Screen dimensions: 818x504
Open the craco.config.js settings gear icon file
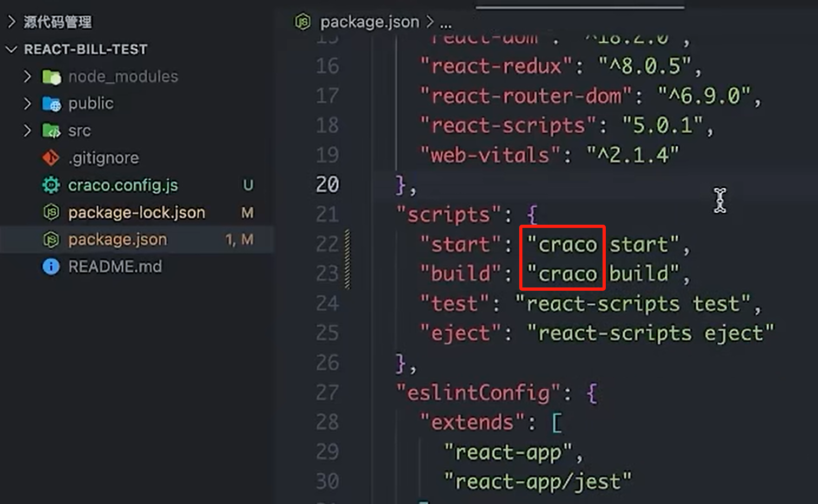(50, 185)
